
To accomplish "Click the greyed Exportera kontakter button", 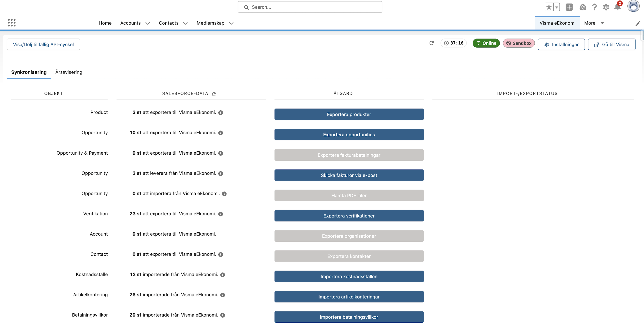I will (x=349, y=256).
